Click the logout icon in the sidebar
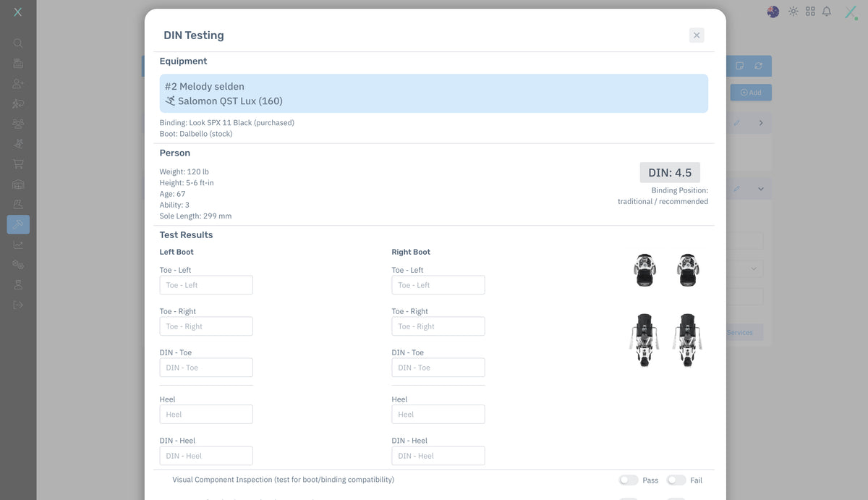 pyautogui.click(x=18, y=305)
